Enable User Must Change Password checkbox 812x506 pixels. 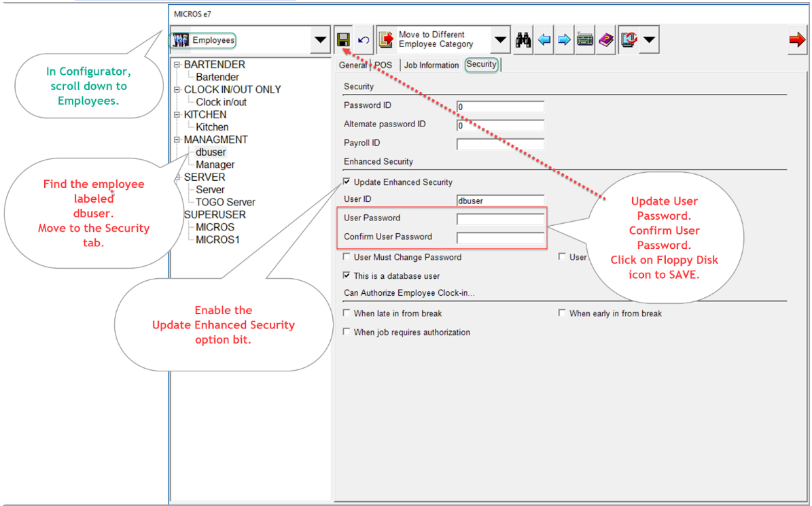pyautogui.click(x=347, y=256)
